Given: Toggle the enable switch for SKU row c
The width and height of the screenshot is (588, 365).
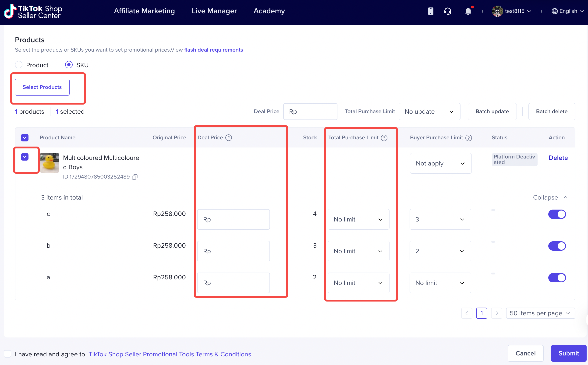Looking at the screenshot, I should [557, 214].
